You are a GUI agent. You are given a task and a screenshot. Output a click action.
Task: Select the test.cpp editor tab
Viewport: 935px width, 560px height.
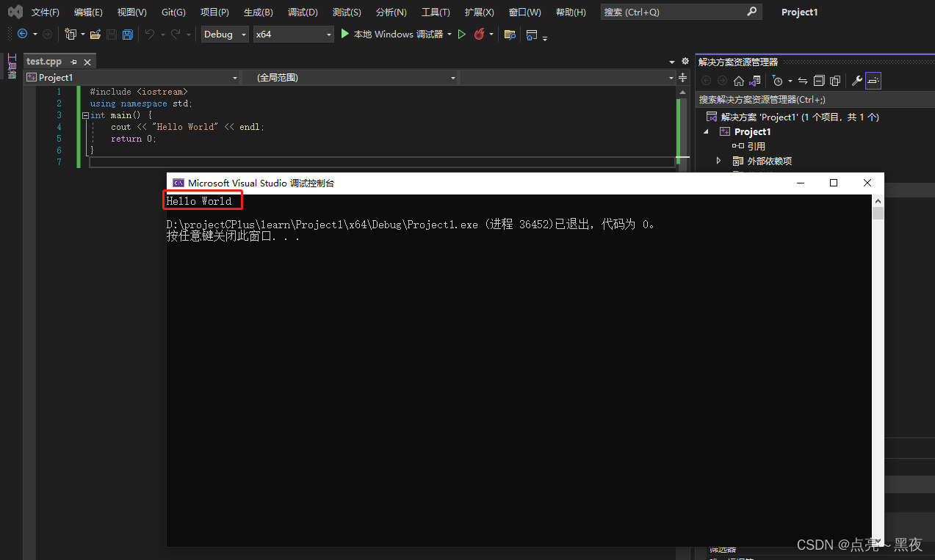[44, 62]
